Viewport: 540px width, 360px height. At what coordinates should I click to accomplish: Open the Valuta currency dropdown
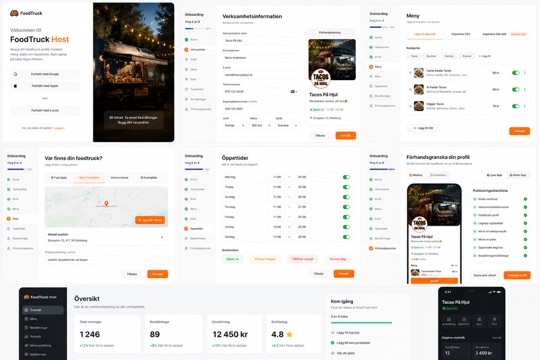tap(261, 125)
